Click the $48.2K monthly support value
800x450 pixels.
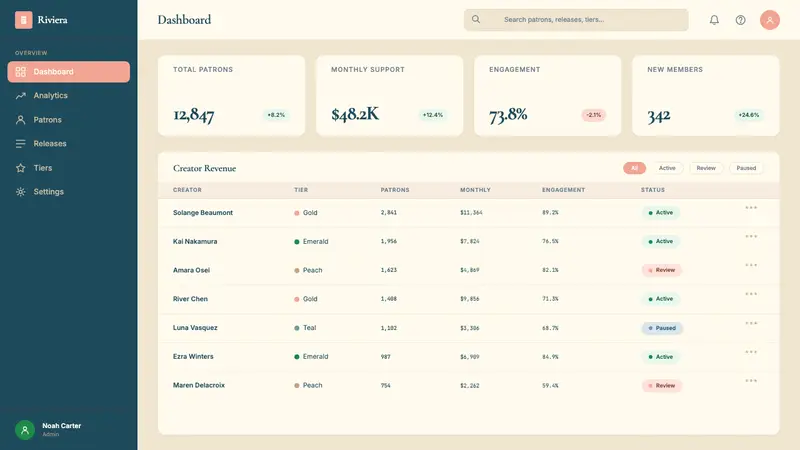coord(355,114)
